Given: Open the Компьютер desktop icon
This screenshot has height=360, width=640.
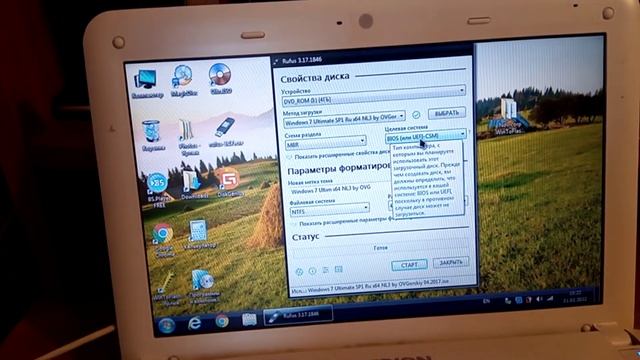Looking at the screenshot, I should (x=146, y=84).
